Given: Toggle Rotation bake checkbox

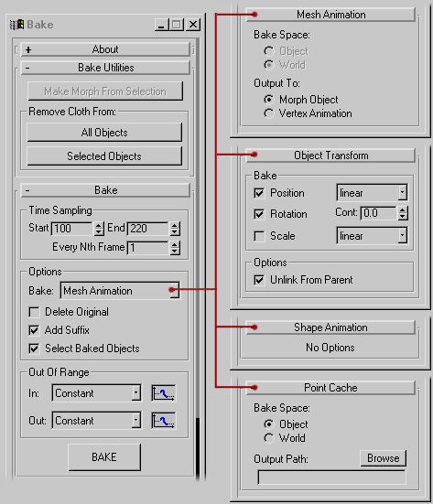Looking at the screenshot, I should [x=259, y=214].
